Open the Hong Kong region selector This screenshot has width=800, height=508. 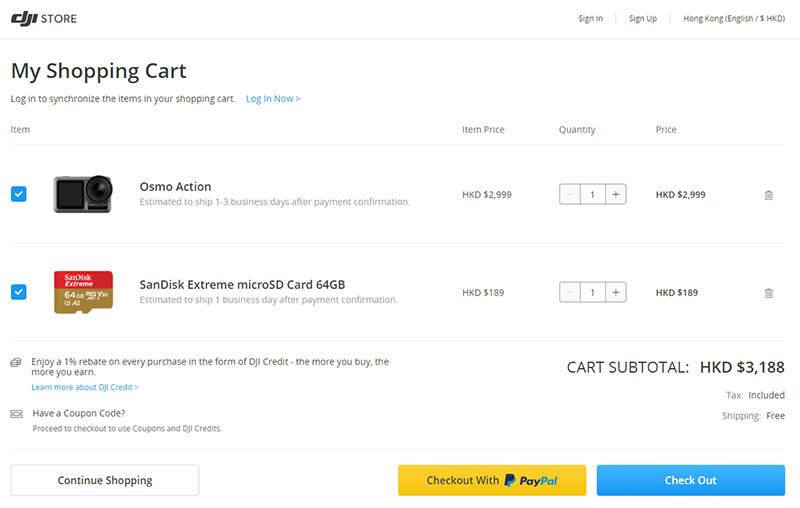pos(734,18)
